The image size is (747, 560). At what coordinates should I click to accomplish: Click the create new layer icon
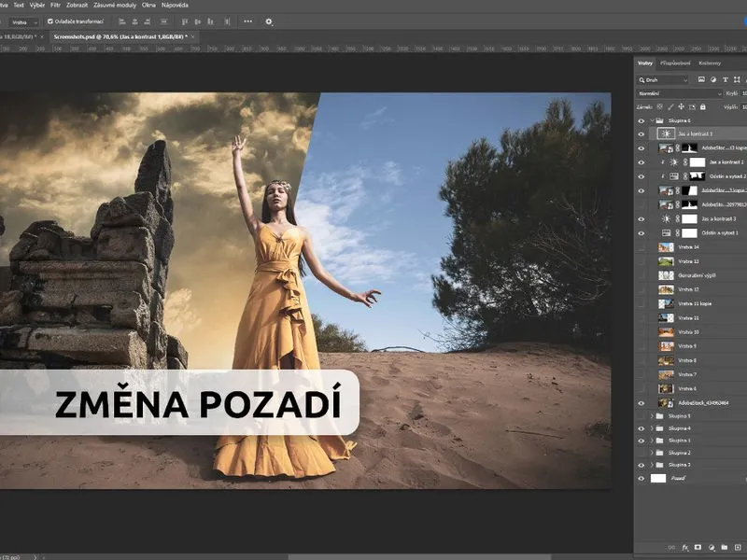(x=738, y=548)
